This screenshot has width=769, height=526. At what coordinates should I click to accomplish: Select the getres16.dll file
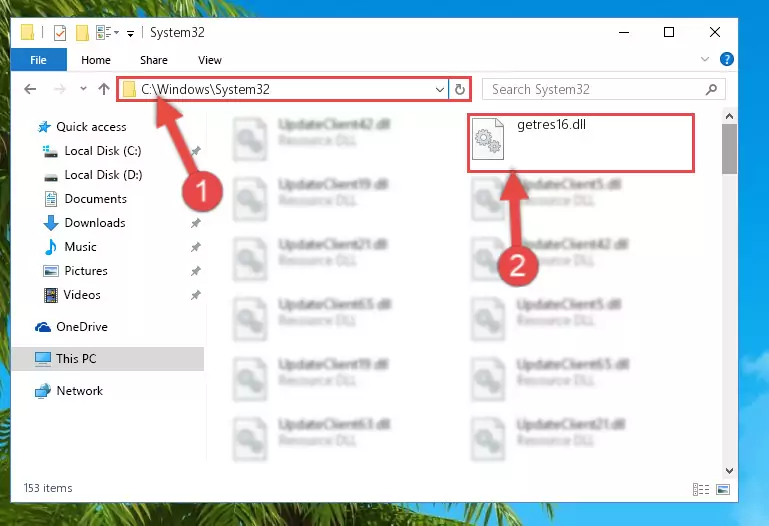point(581,142)
